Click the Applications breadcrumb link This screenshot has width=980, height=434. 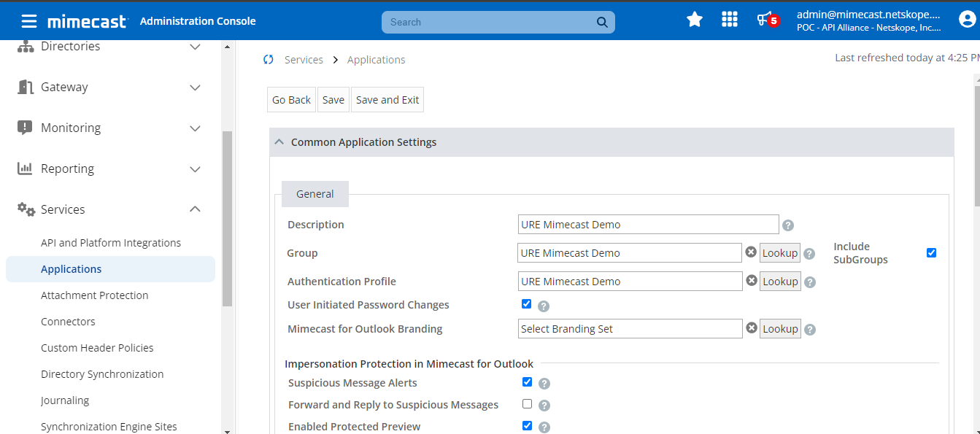377,60
